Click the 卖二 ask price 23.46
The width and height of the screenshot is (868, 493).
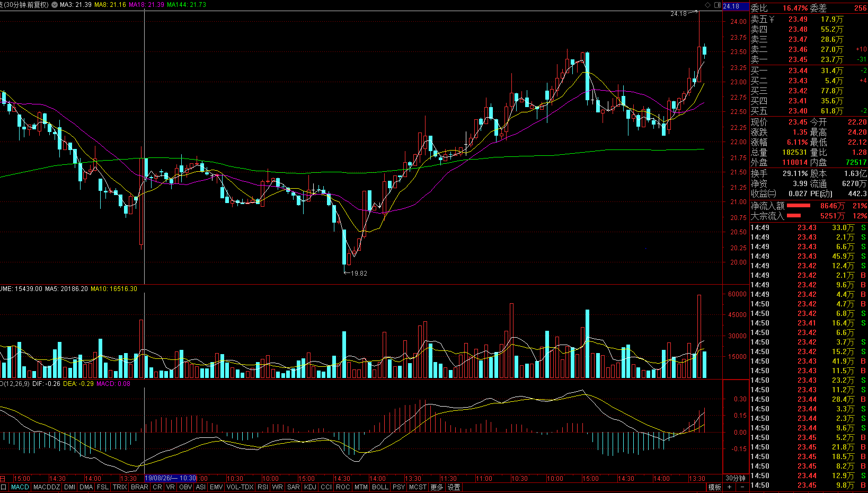(798, 49)
